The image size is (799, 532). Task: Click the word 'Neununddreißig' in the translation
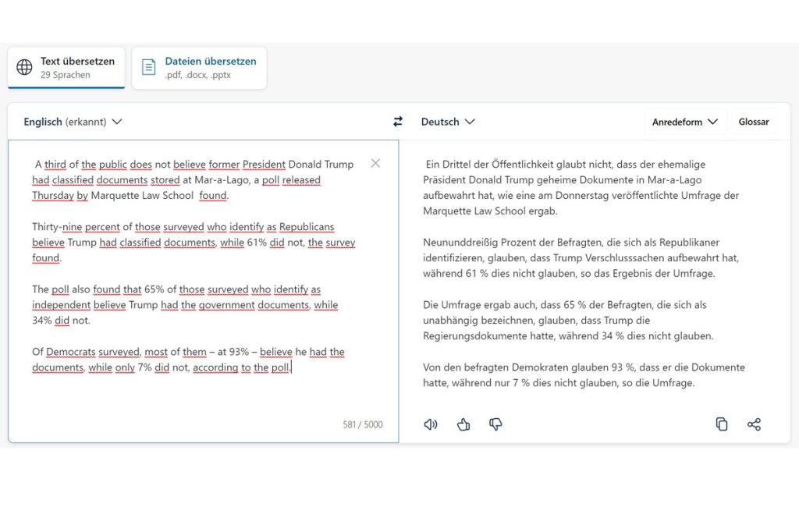click(459, 243)
